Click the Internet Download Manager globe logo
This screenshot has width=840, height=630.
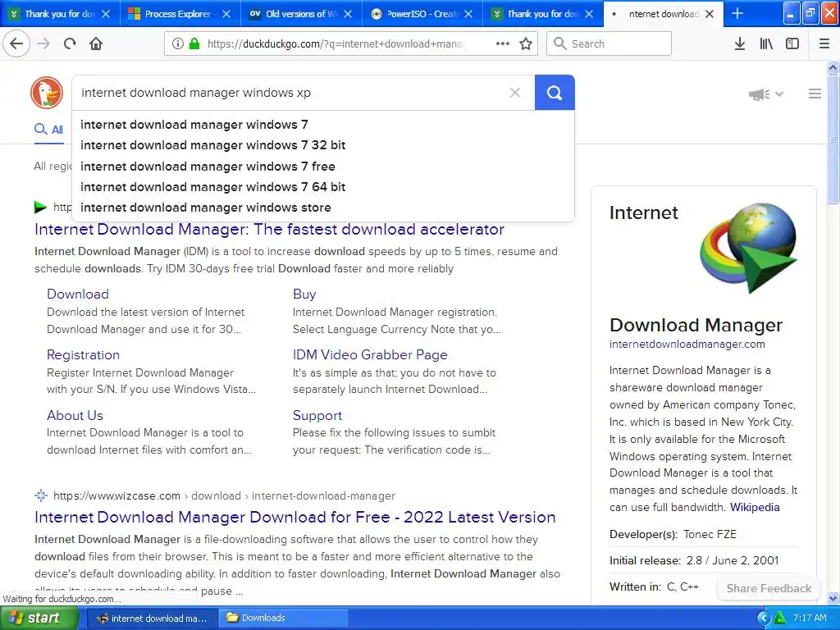click(748, 248)
